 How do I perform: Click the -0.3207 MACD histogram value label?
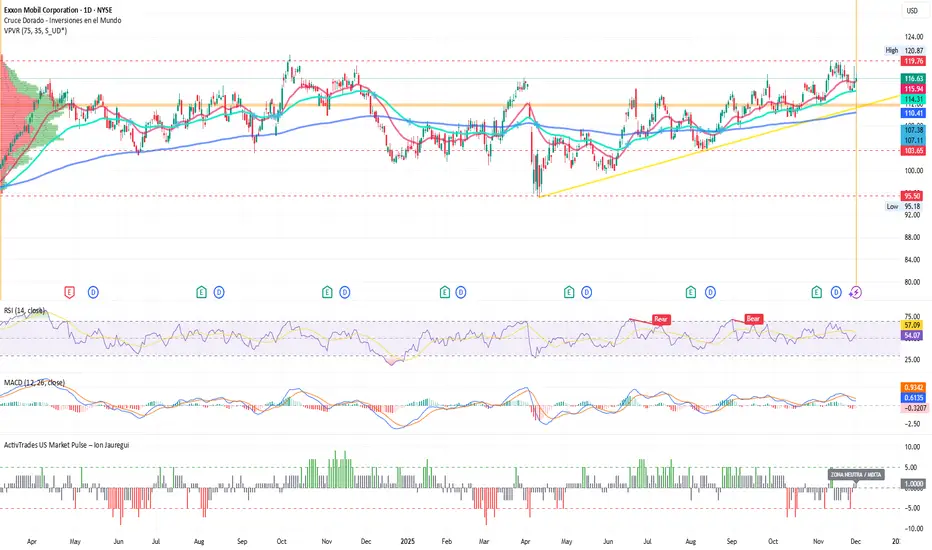pyautogui.click(x=914, y=408)
